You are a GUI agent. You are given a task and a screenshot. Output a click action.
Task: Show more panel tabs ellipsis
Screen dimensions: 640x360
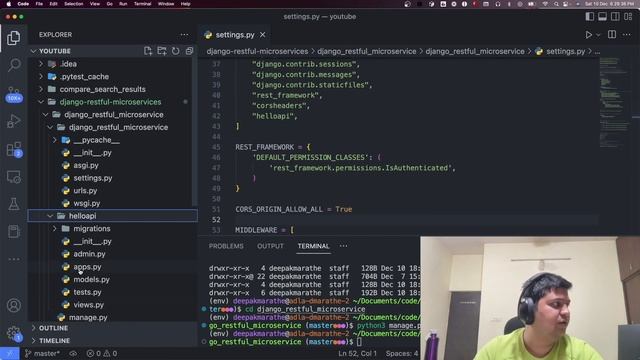tap(344, 246)
